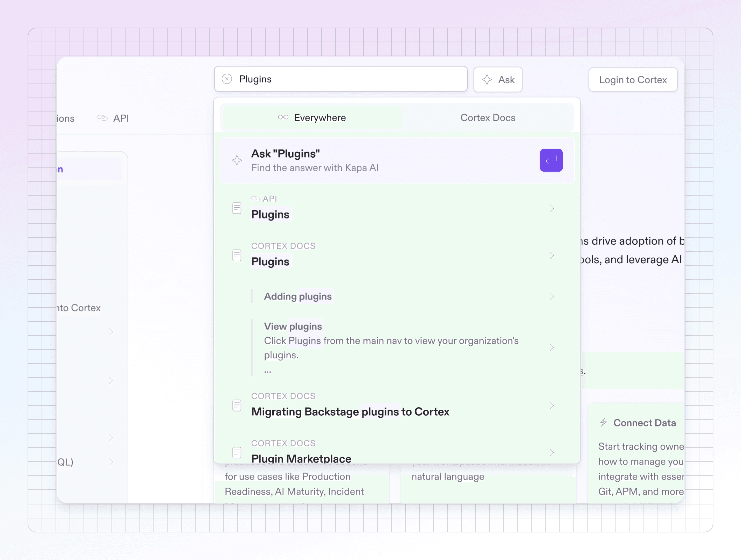Click document icon next to Migrating Backstage plugins
Viewport: 741px width, 560px height.
pos(237,405)
